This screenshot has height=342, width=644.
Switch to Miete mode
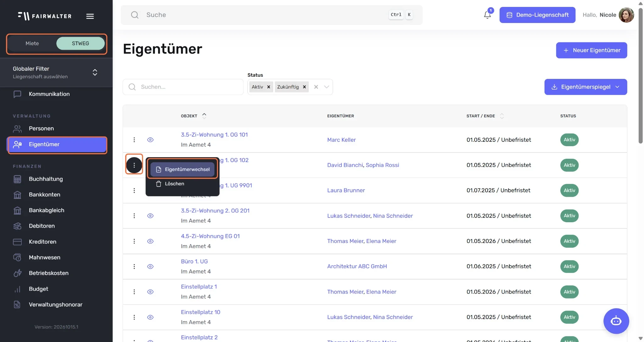click(x=32, y=43)
